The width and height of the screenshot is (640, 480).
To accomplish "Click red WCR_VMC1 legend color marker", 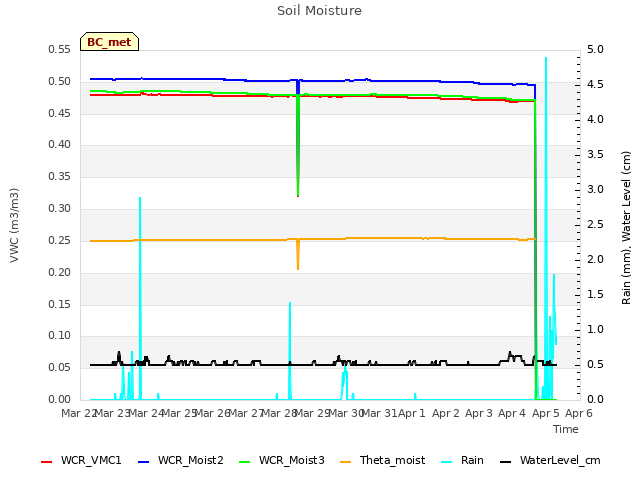I will [47, 462].
